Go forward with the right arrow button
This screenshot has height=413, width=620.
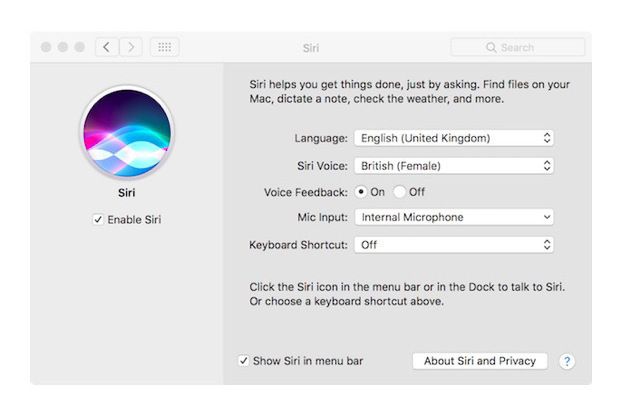pos(131,47)
